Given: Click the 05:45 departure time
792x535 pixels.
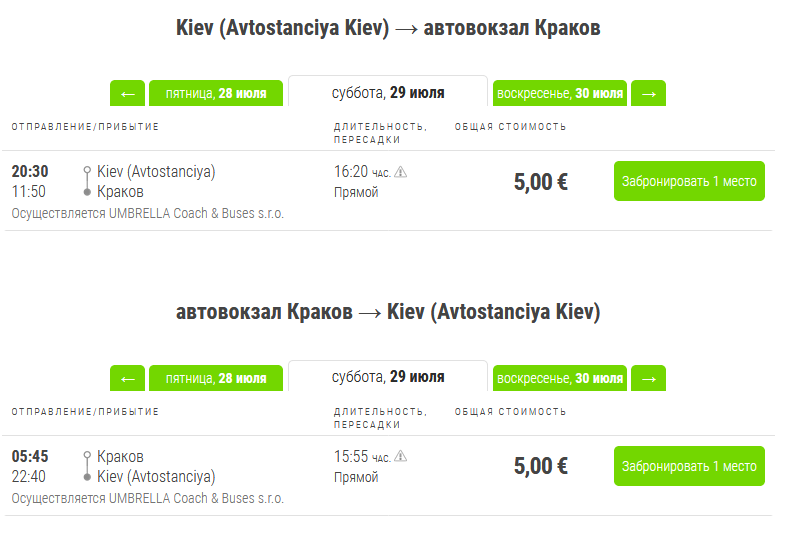Looking at the screenshot, I should pyautogui.click(x=30, y=457).
